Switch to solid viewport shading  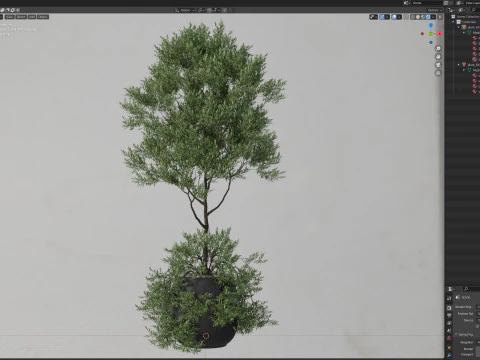(418, 17)
